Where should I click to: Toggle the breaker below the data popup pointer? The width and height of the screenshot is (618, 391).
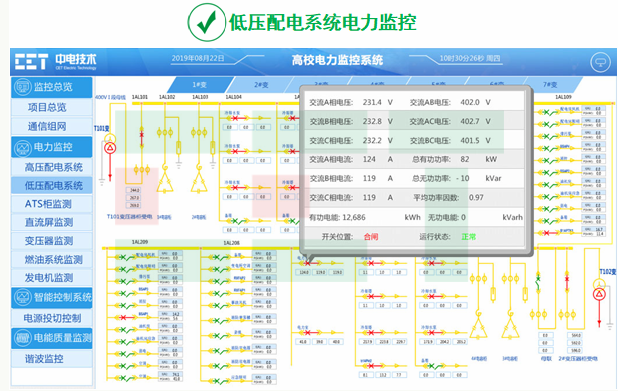(307, 263)
